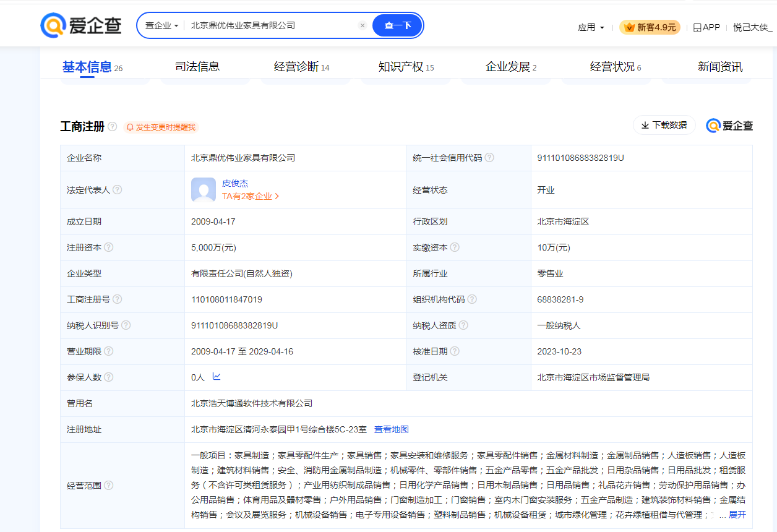Open 皮俊杰 legal representative link
The height and width of the screenshot is (532, 777).
[x=235, y=183]
